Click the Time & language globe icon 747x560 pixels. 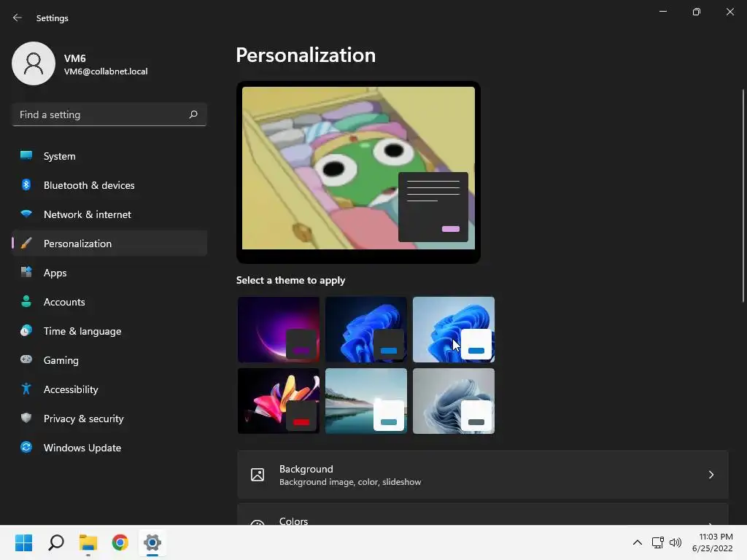pyautogui.click(x=26, y=330)
